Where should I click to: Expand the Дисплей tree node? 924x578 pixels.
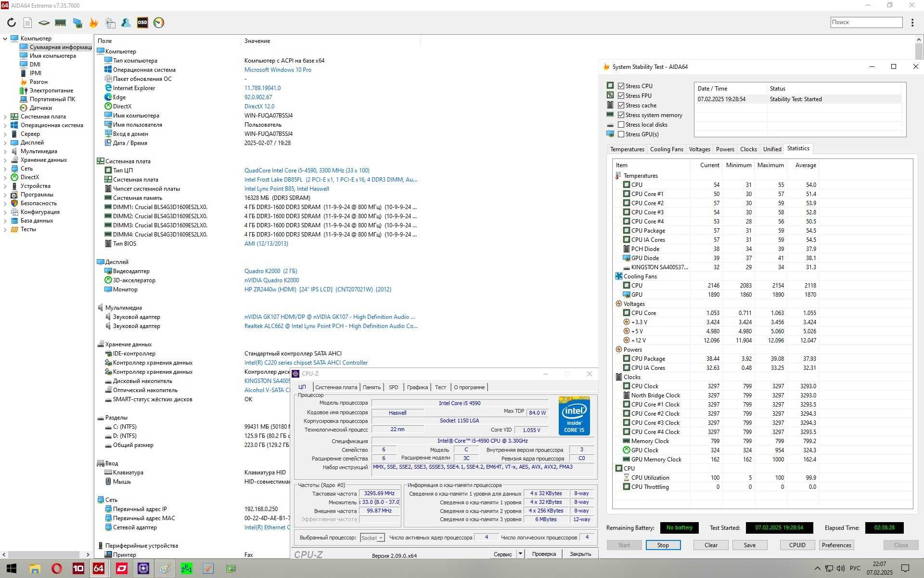pyautogui.click(x=5, y=143)
